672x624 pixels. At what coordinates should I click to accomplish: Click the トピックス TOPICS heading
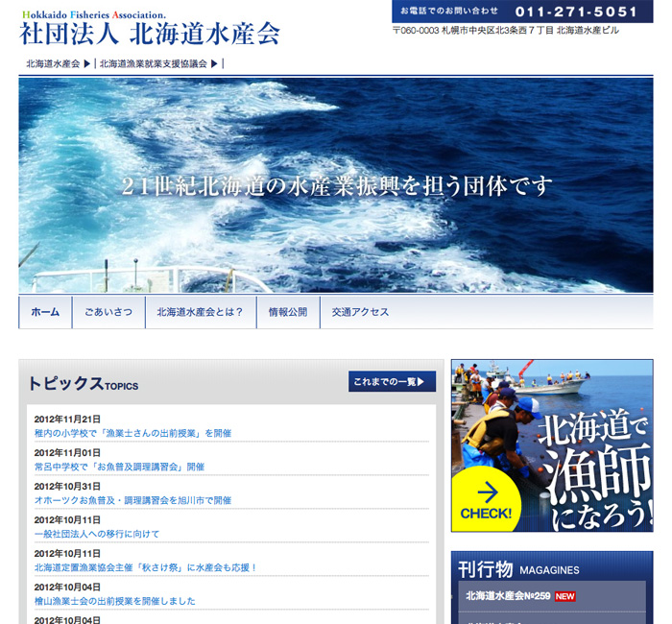83,383
